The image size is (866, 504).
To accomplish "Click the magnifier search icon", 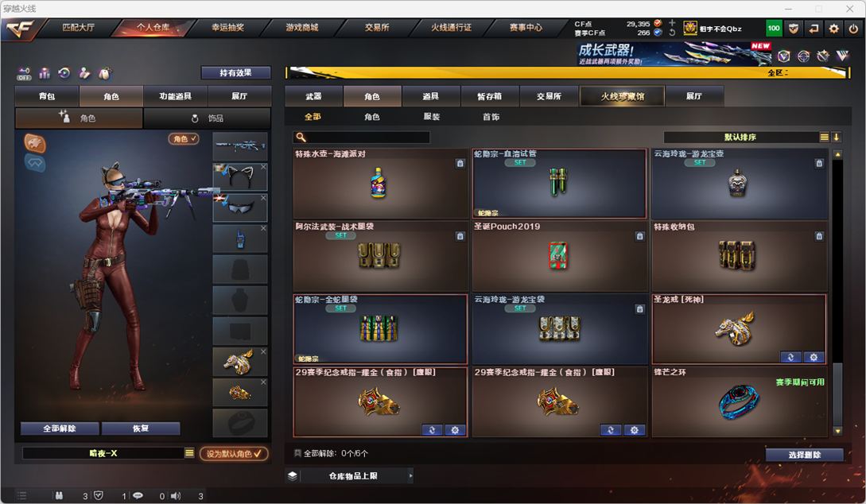I will point(301,137).
